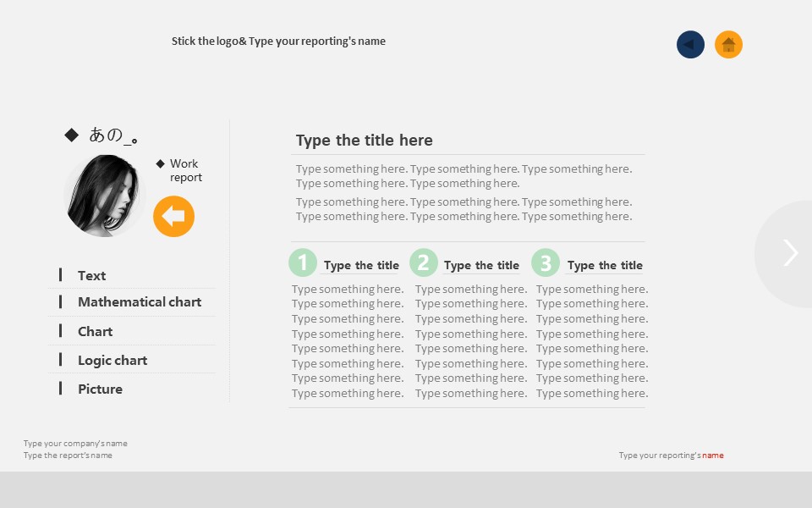Click the dark blue back arrow button

pos(690,45)
